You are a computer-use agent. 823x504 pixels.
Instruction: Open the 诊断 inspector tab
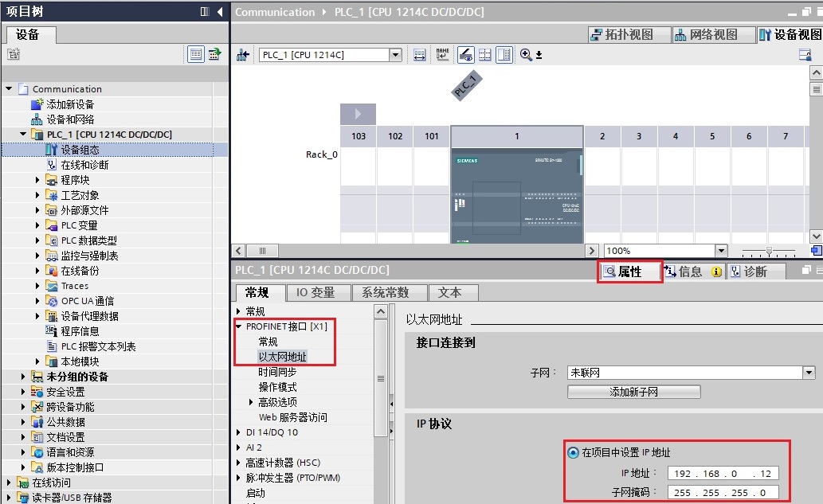[x=755, y=272]
